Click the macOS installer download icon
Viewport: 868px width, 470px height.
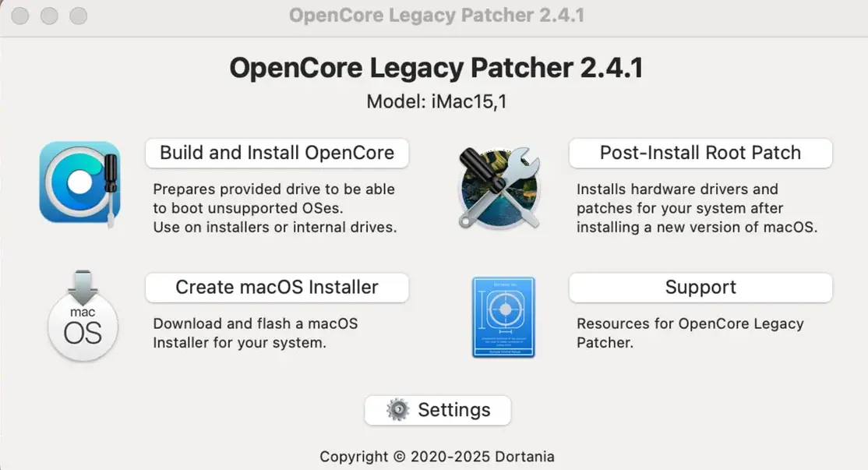pyautogui.click(x=83, y=316)
